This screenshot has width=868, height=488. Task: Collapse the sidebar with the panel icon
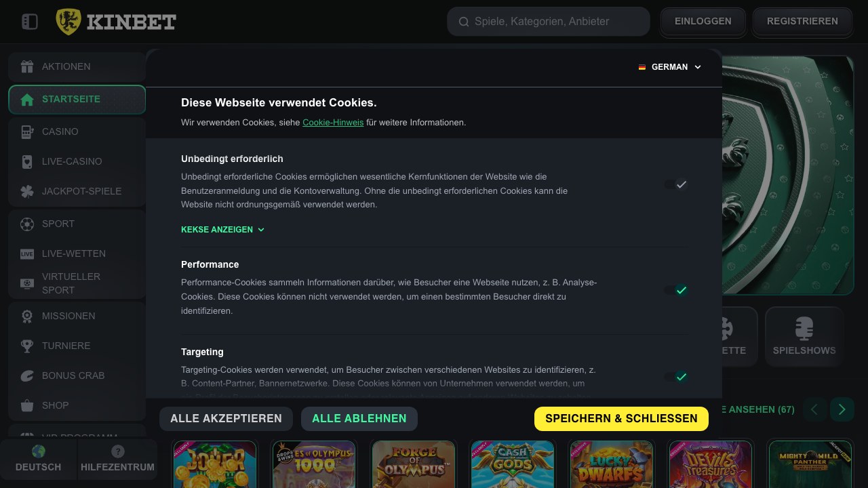pyautogui.click(x=30, y=22)
